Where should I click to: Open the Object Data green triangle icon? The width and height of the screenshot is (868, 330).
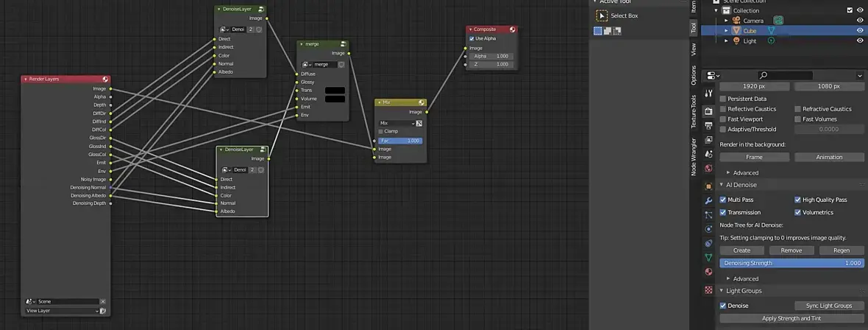[708, 258]
